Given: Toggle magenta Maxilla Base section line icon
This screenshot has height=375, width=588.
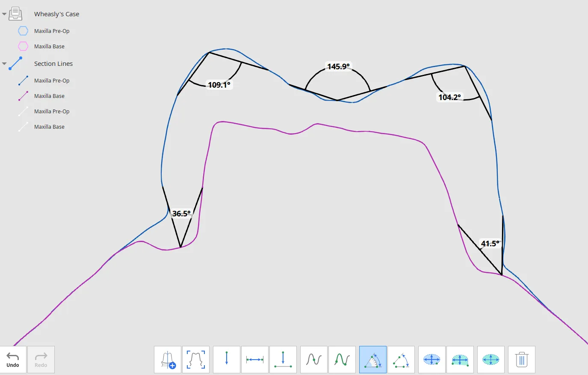Looking at the screenshot, I should pos(23,96).
